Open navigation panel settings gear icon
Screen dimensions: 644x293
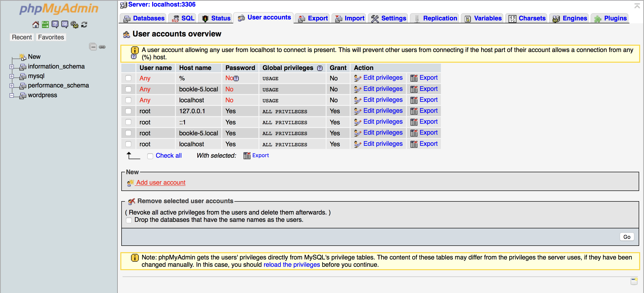tap(74, 25)
